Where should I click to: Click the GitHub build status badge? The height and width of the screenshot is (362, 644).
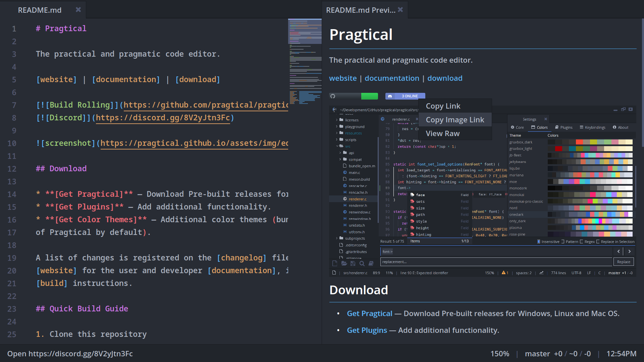(x=354, y=96)
